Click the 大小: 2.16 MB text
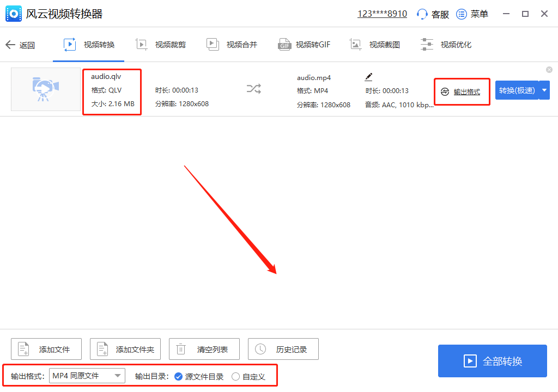 [113, 104]
